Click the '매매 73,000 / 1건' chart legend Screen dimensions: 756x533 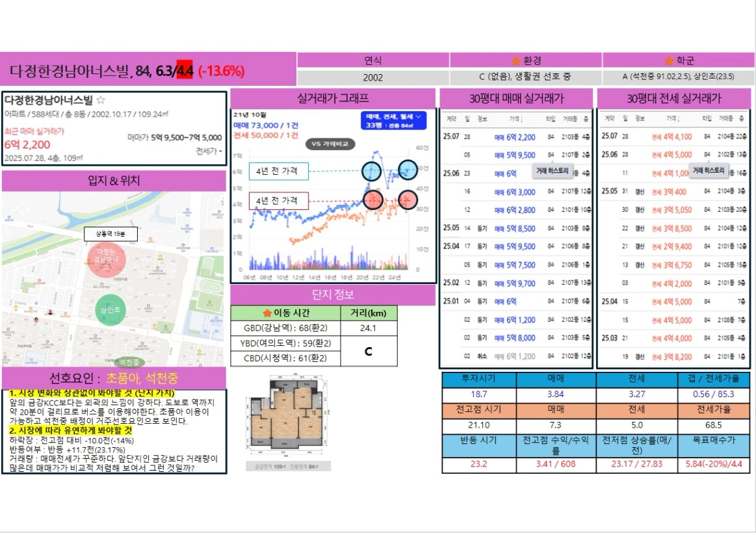[266, 125]
